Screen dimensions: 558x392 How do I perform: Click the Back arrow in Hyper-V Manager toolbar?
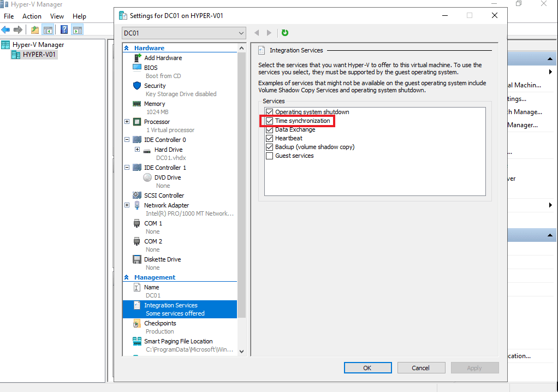pyautogui.click(x=5, y=30)
